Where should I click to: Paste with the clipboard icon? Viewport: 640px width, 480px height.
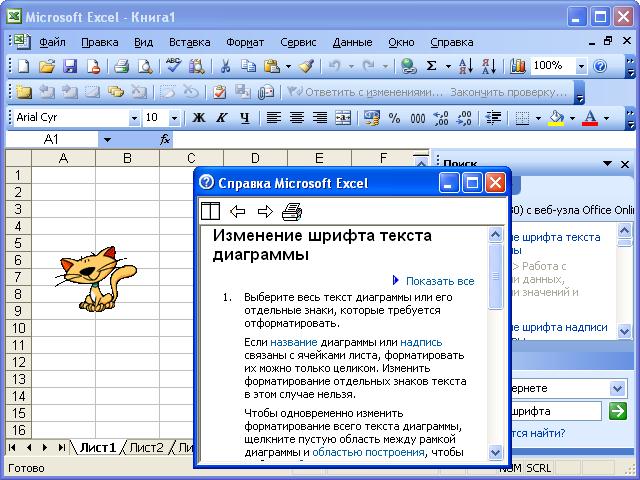click(x=272, y=66)
